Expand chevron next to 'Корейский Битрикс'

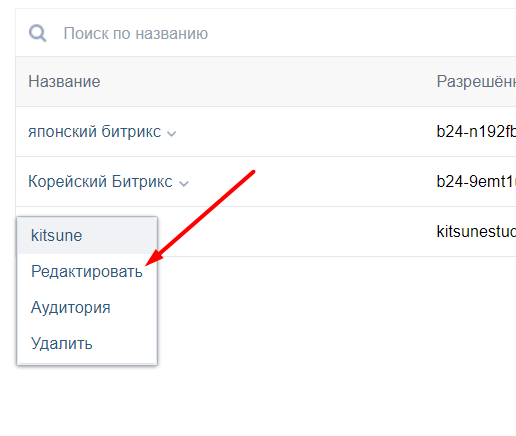click(x=184, y=183)
